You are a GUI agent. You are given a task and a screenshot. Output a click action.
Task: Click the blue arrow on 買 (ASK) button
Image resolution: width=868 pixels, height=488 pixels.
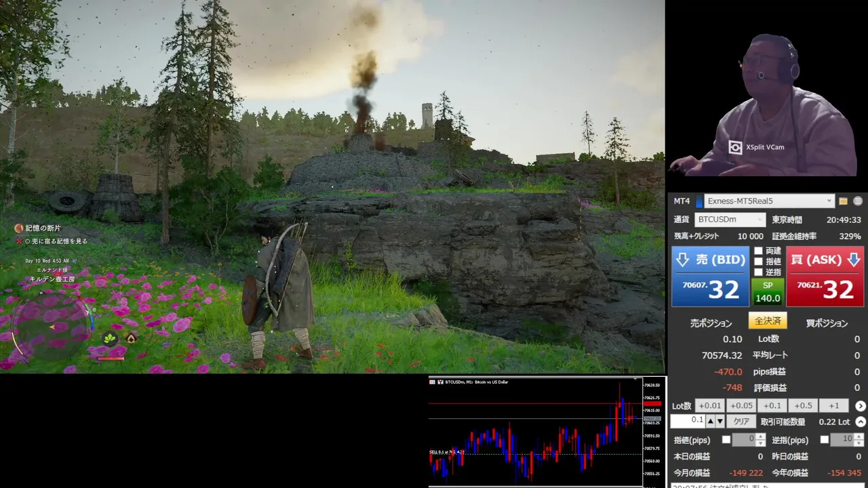coord(853,260)
